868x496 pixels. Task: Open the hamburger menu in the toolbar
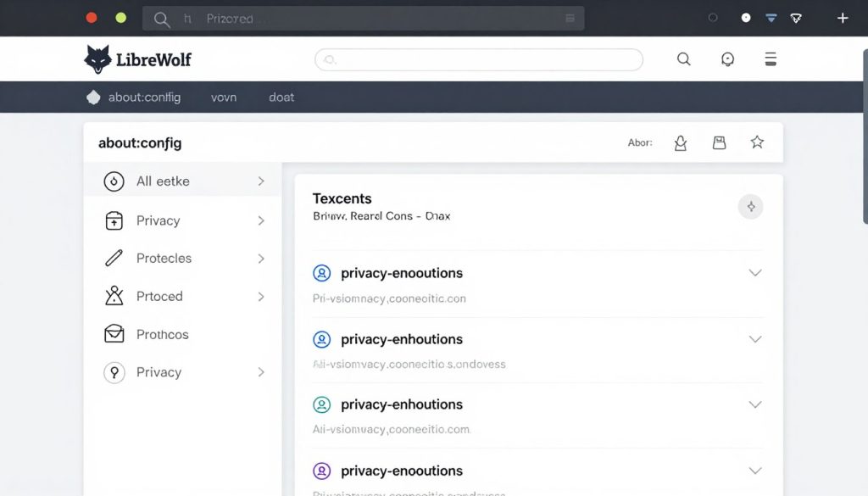pos(770,59)
